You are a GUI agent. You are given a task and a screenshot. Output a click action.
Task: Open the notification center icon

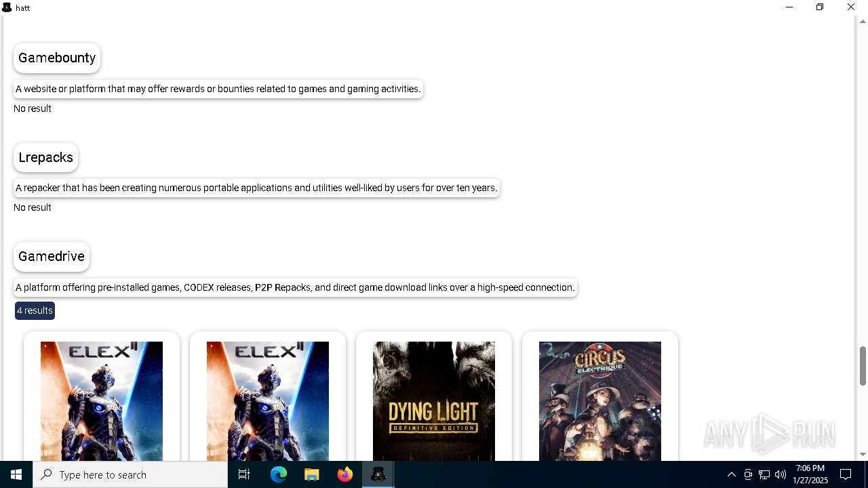846,474
